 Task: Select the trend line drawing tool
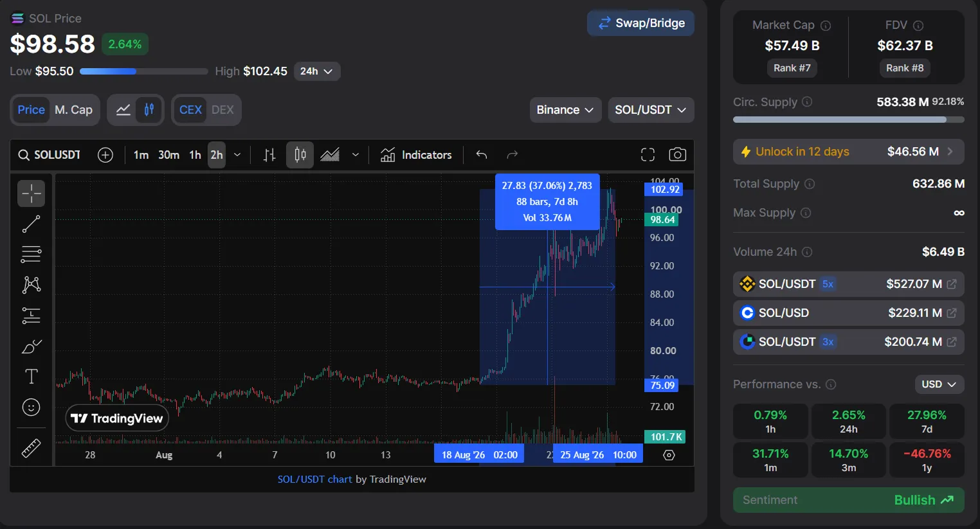click(31, 224)
